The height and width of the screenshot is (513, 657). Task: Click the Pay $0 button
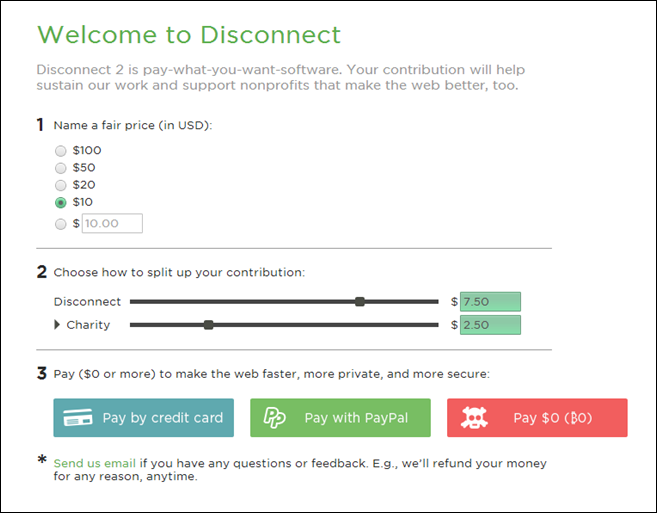(x=537, y=418)
